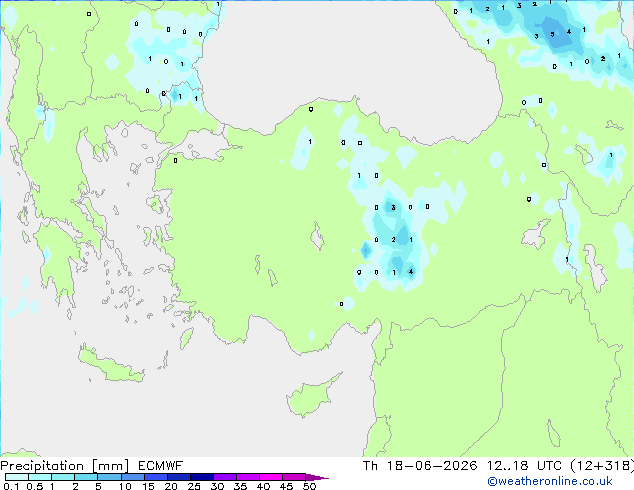Image resolution: width=634 pixels, height=490 pixels.
Task: Click the "12..18 UTC" time range text
Action: click(524, 466)
